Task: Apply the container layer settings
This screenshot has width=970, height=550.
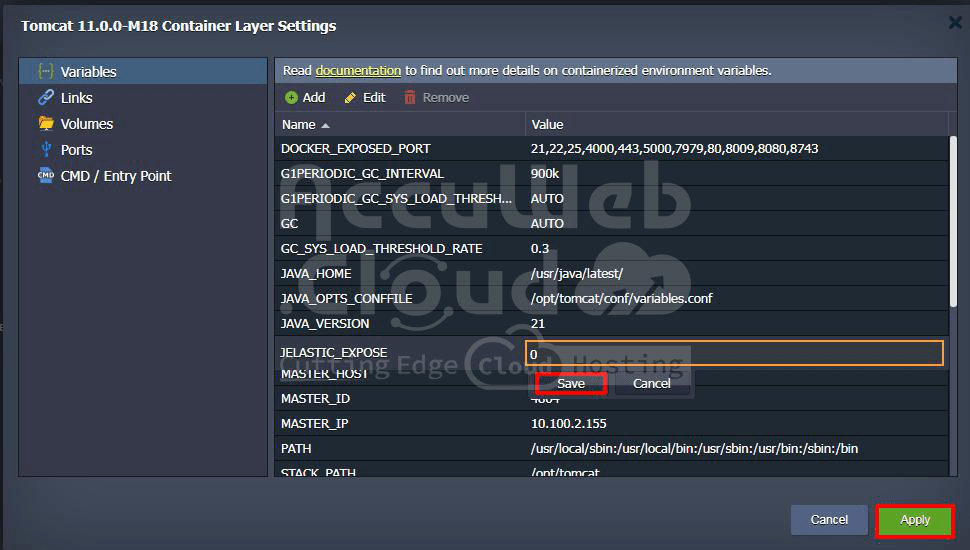Action: coord(915,520)
